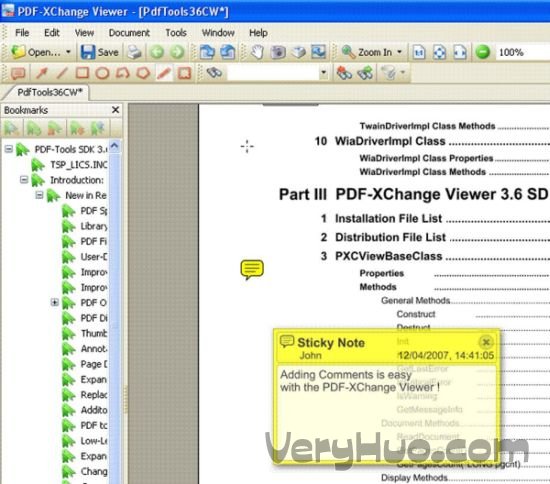550x484 pixels.
Task: Select the Snapshot camera tool
Action: click(278, 52)
